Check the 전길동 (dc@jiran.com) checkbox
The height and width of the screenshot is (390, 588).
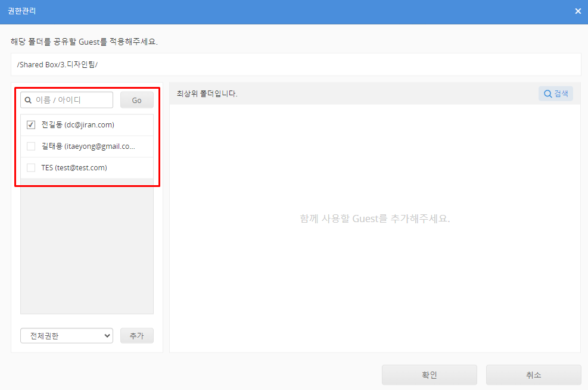coord(31,125)
